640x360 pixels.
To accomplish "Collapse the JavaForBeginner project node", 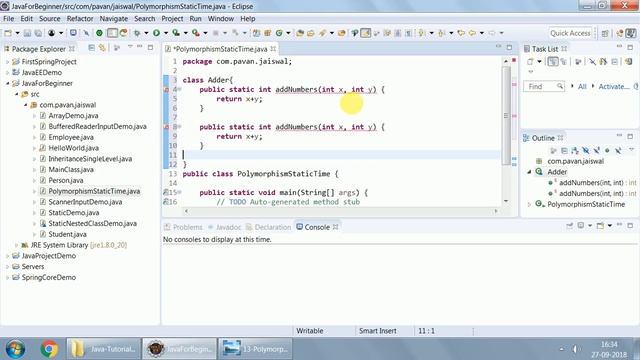I will pyautogui.click(x=7, y=83).
